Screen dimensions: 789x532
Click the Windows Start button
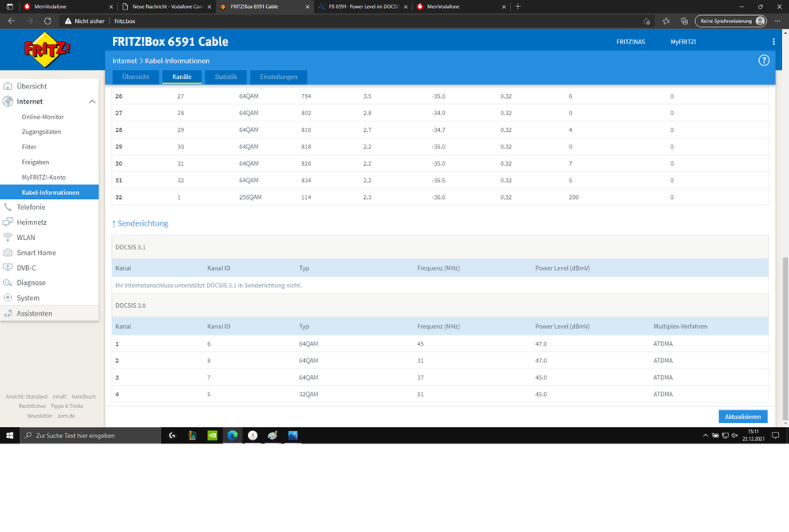[9, 436]
